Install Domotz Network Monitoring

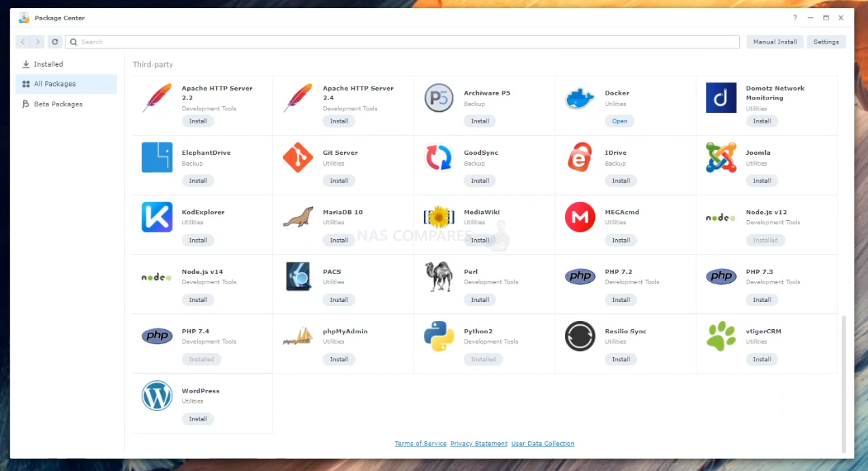pyautogui.click(x=762, y=121)
